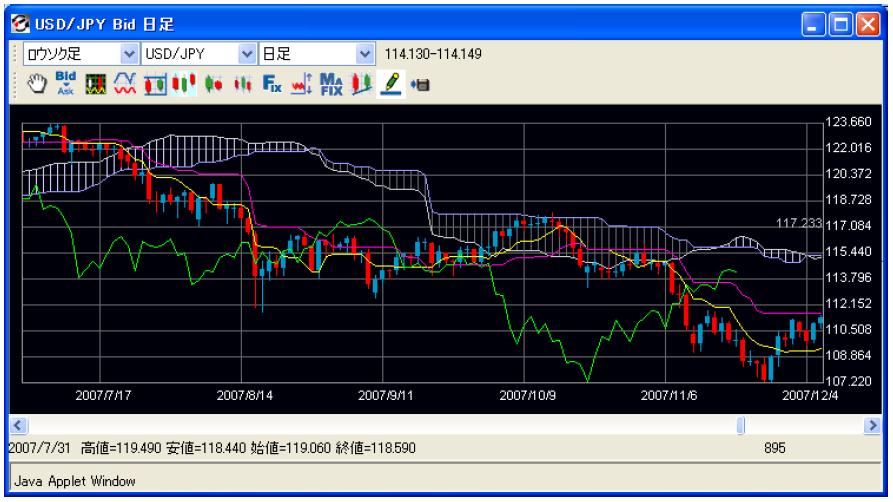Click the 120.372 price axis label

pyautogui.click(x=849, y=174)
